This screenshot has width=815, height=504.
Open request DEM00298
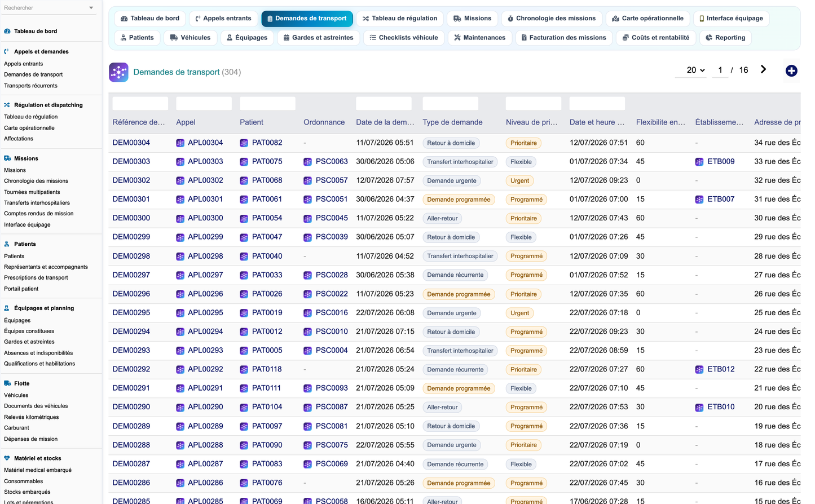[x=131, y=256]
